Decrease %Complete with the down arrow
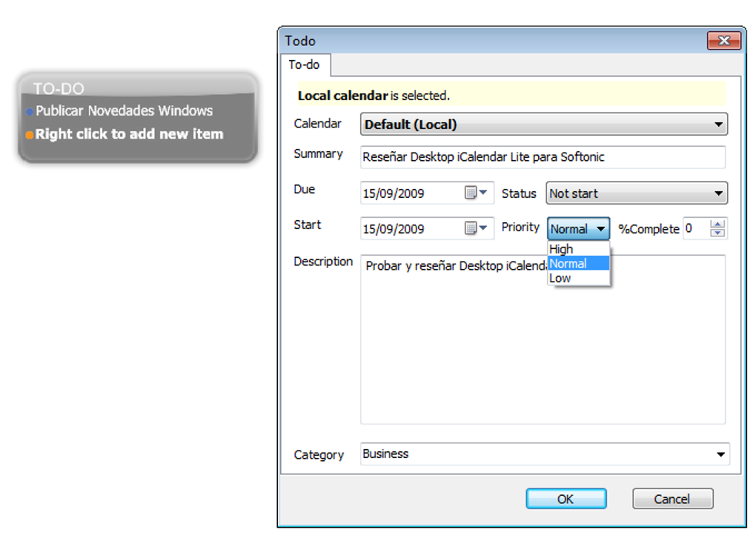Image resolution: width=756 pixels, height=538 pixels. click(717, 233)
